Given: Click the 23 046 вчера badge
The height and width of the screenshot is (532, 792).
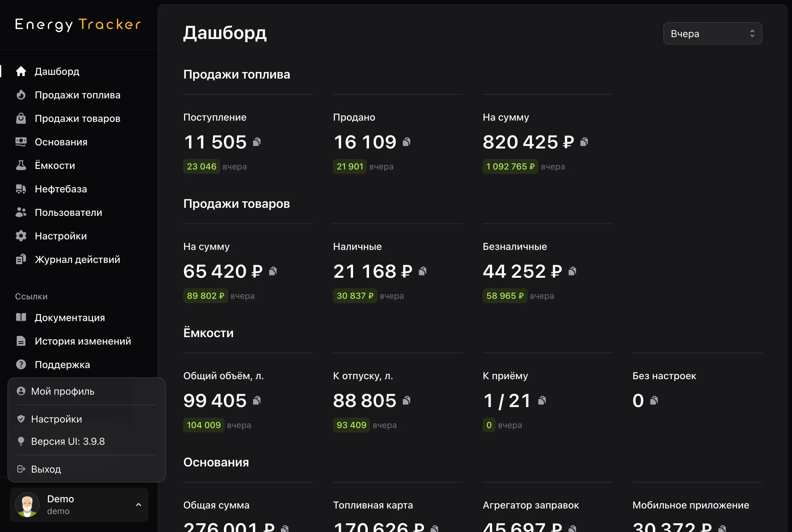Looking at the screenshot, I should coord(202,167).
